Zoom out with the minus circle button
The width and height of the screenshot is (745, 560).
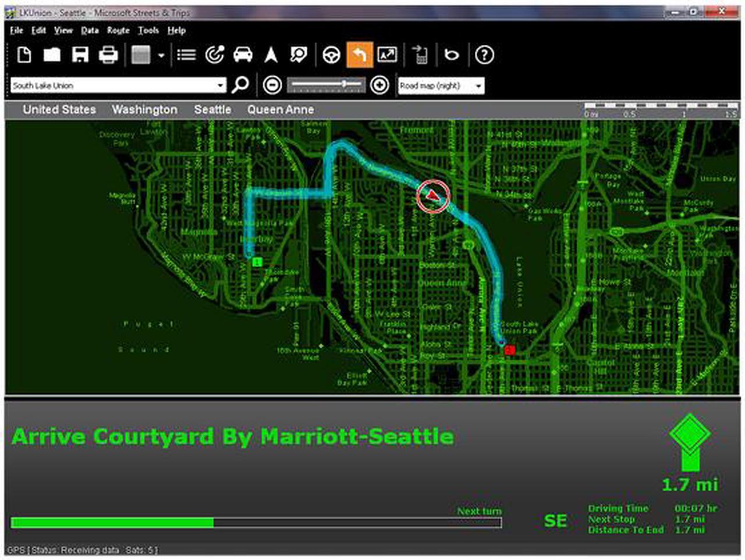(x=272, y=85)
